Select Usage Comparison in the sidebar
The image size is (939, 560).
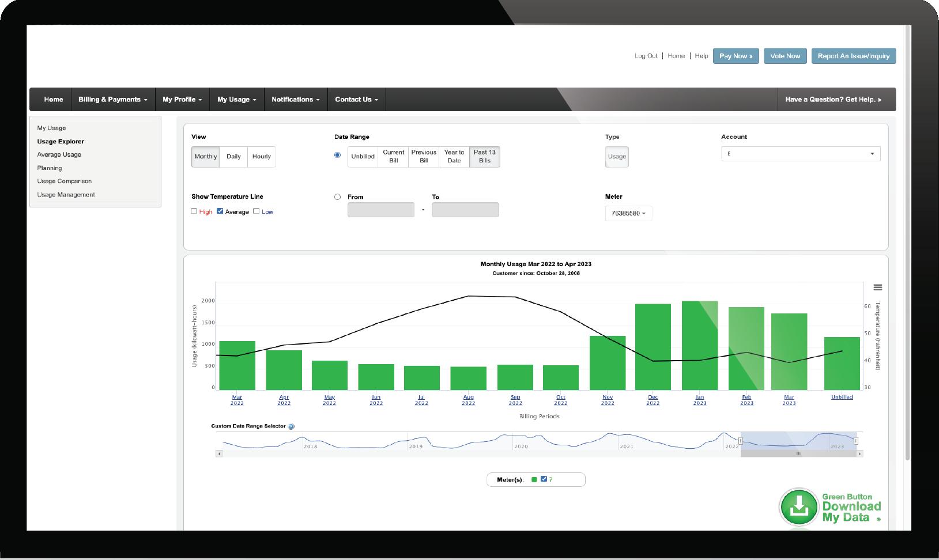tap(65, 181)
